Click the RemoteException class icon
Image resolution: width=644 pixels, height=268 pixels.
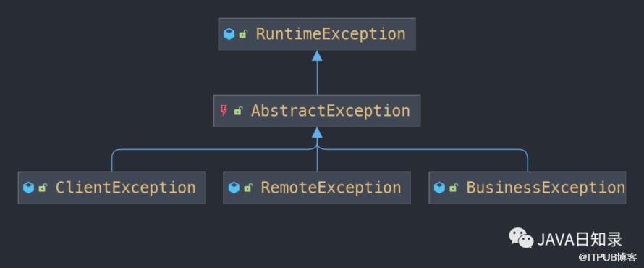click(234, 188)
